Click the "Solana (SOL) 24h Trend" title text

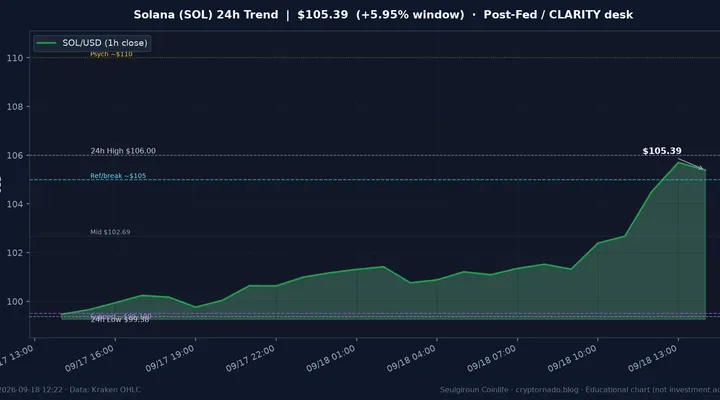(206, 15)
